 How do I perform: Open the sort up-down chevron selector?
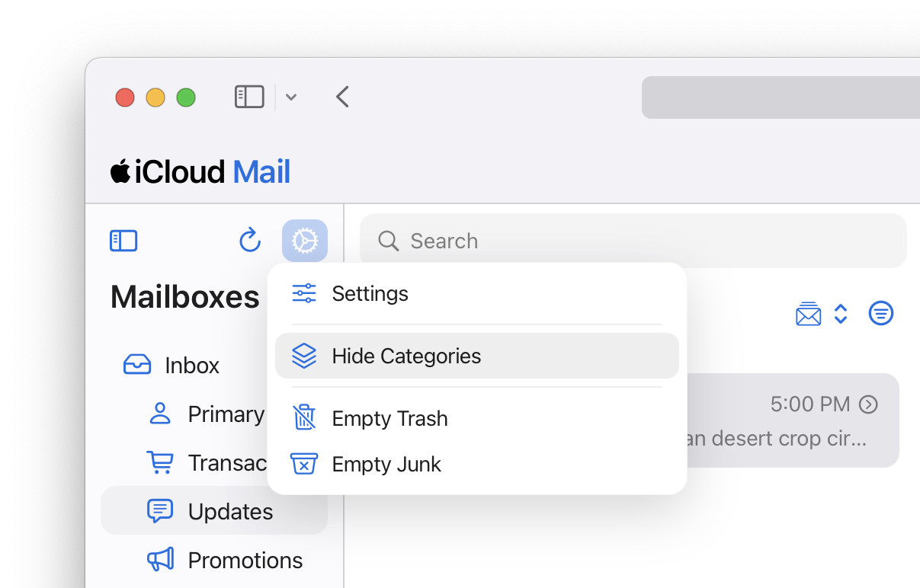coord(841,314)
